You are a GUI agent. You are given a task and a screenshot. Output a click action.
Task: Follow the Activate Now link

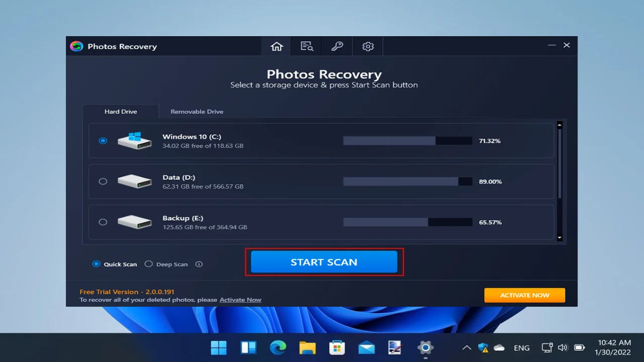pyautogui.click(x=240, y=300)
